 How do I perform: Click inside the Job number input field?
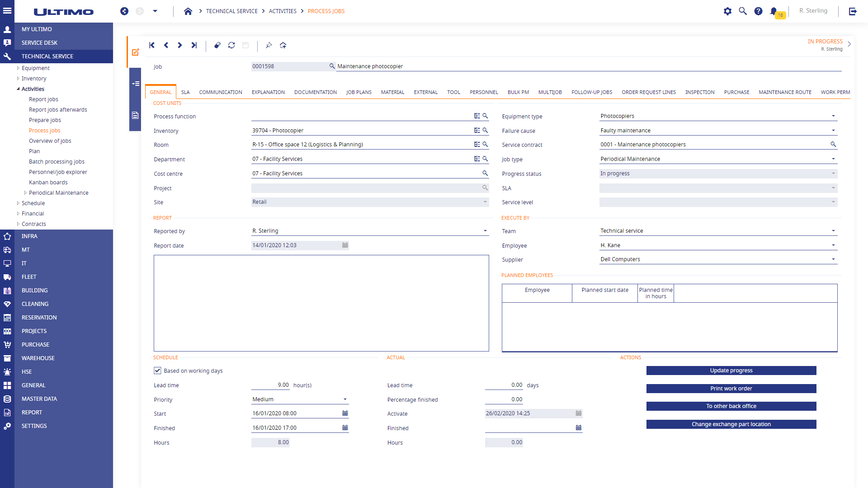pos(289,66)
